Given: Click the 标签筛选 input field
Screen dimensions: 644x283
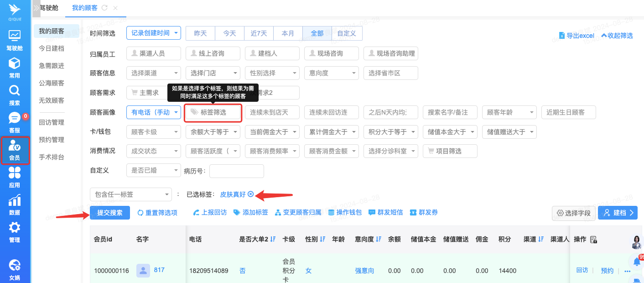Looking at the screenshot, I should click(213, 112).
